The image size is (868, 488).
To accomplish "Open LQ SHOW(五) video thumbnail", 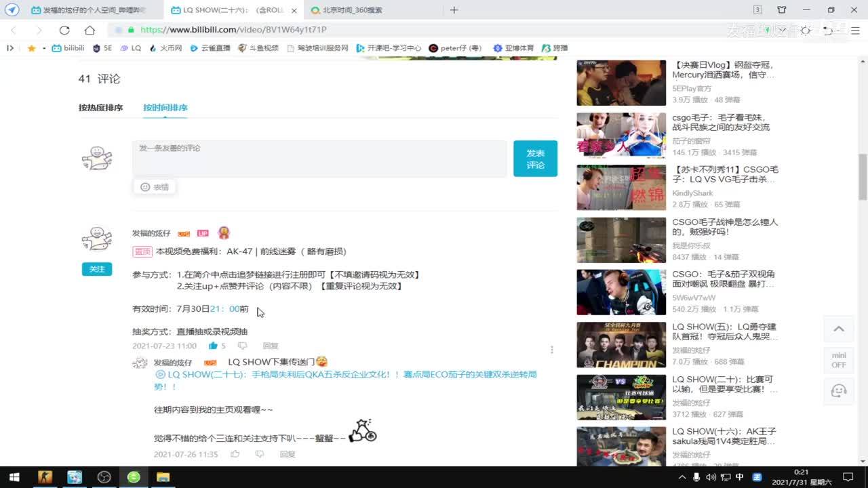I will pyautogui.click(x=621, y=344).
